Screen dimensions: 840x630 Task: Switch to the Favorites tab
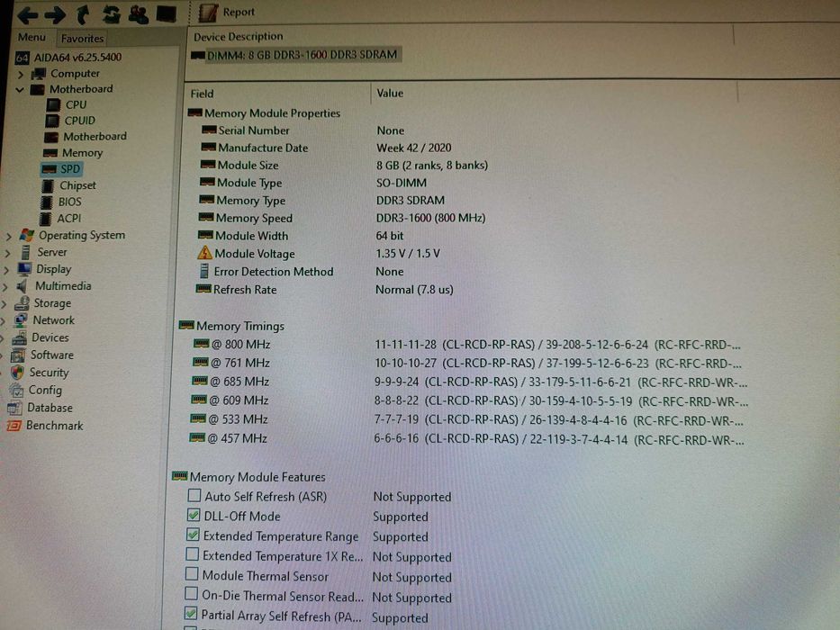(x=82, y=38)
